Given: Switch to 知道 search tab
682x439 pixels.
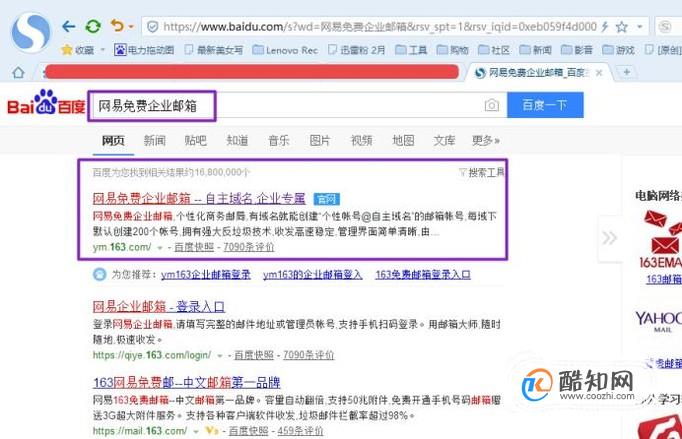Looking at the screenshot, I should (x=237, y=141).
